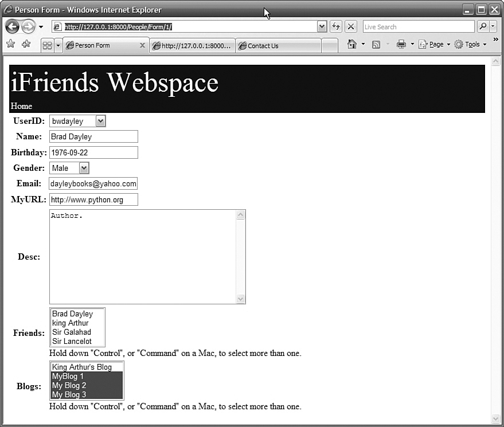Open a new blank tab
This screenshot has width=504, height=427.
pos(330,46)
